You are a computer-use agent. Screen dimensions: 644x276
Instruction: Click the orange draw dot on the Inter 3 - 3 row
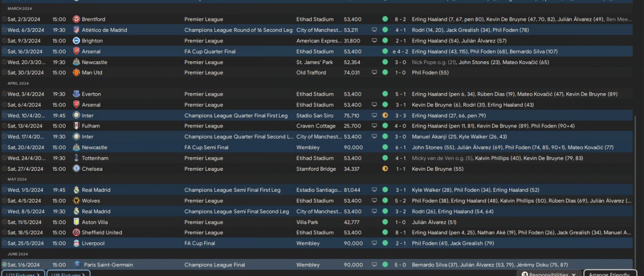[x=385, y=115]
